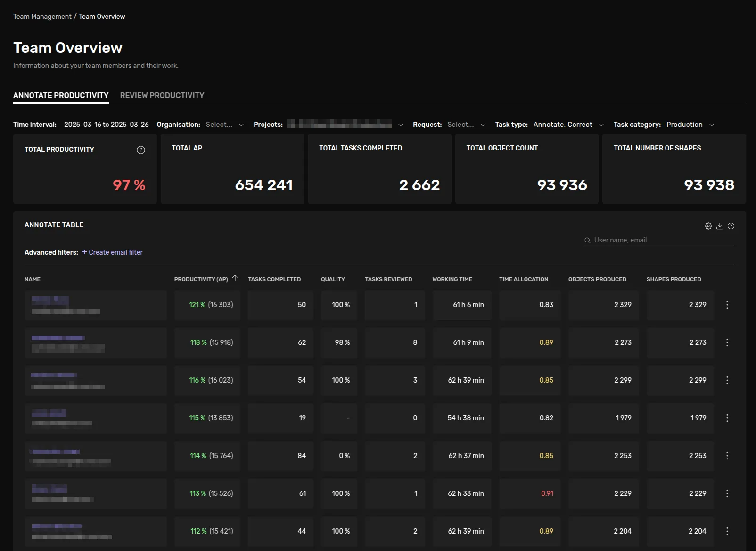Click the 97 % total productivity value
The height and width of the screenshot is (551, 756).
tap(129, 185)
